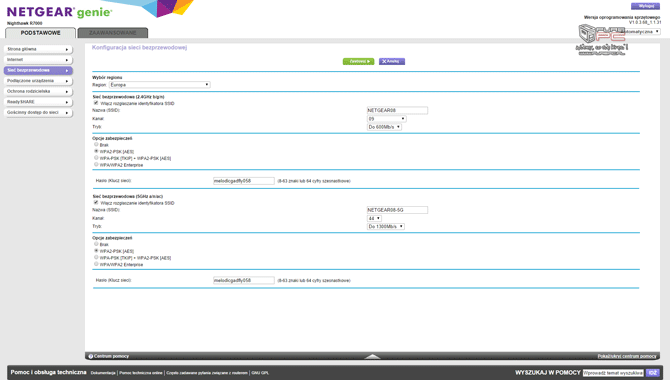Click the Centrum pomocy question mark icon

coord(91,356)
